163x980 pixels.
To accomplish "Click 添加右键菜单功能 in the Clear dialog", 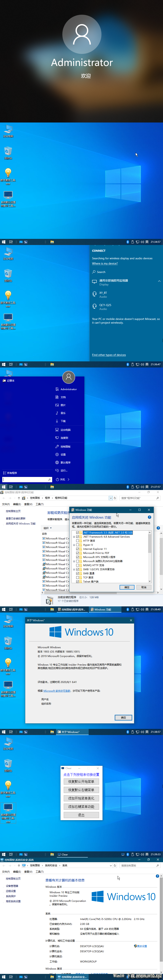I will pos(81,806).
